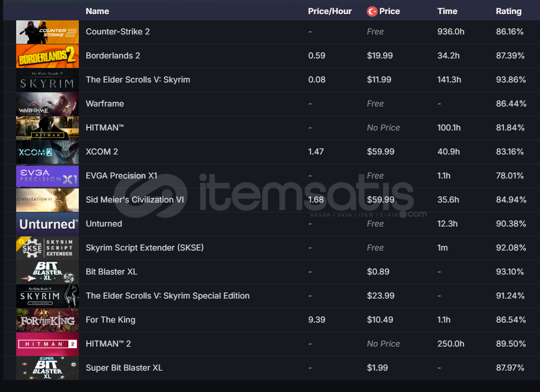Screen dimensions: 540x392
Task: Sort the list by Name column header
Action: pos(98,11)
